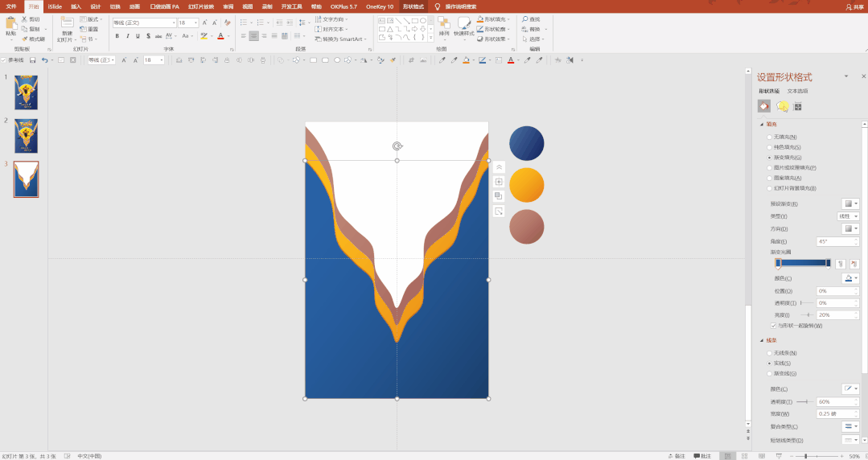Click the New Slide (新建幻灯片) icon
This screenshot has width=868, height=460.
(x=67, y=23)
